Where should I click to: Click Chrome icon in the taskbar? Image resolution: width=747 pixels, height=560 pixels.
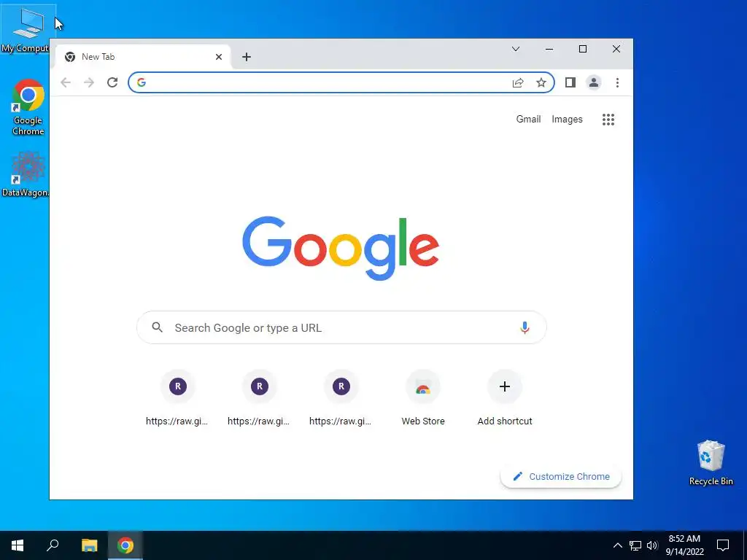coord(125,545)
